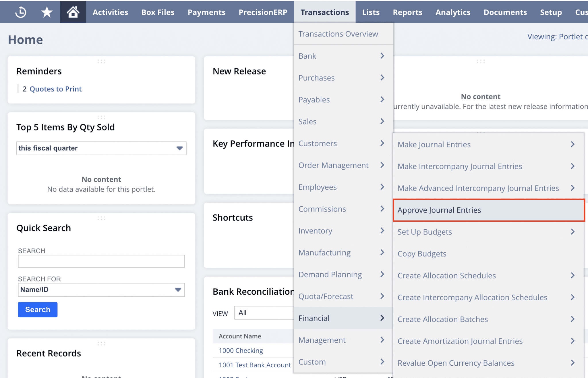Screen dimensions: 588x378
Task: Open the Reports menu
Action: [407, 12]
